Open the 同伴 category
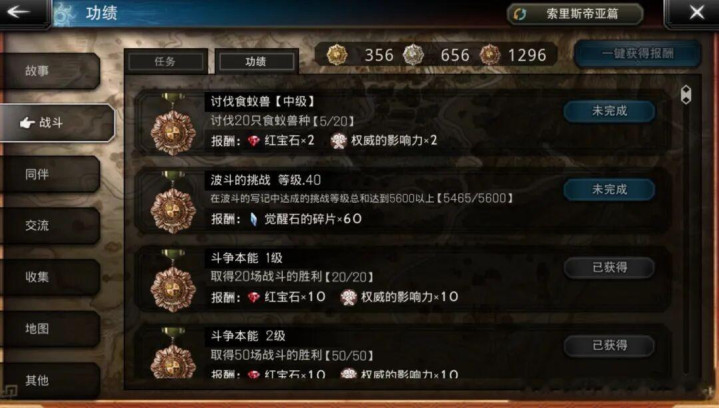This screenshot has height=408, width=719. (50, 174)
